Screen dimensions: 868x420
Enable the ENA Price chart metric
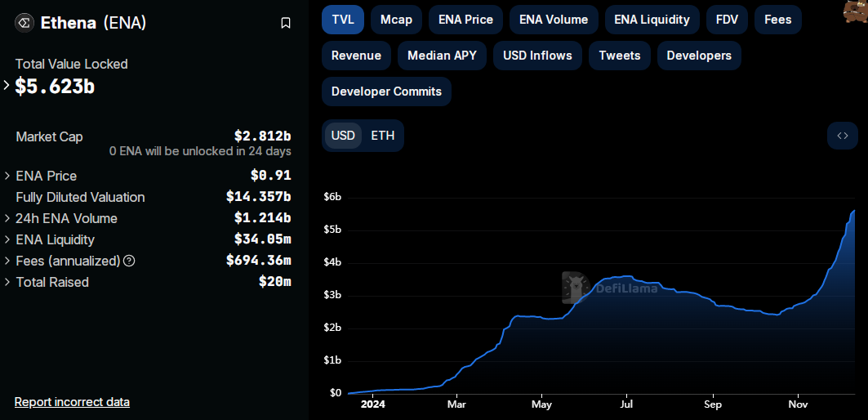click(465, 20)
